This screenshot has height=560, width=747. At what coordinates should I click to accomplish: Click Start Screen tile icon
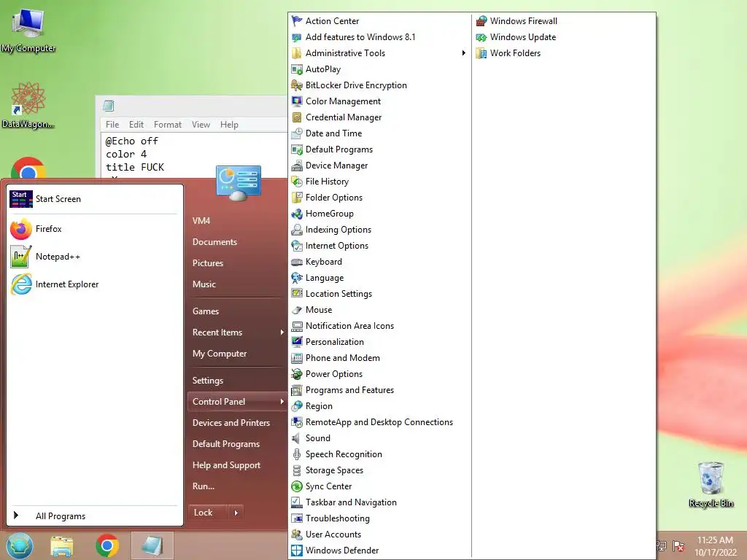[21, 199]
